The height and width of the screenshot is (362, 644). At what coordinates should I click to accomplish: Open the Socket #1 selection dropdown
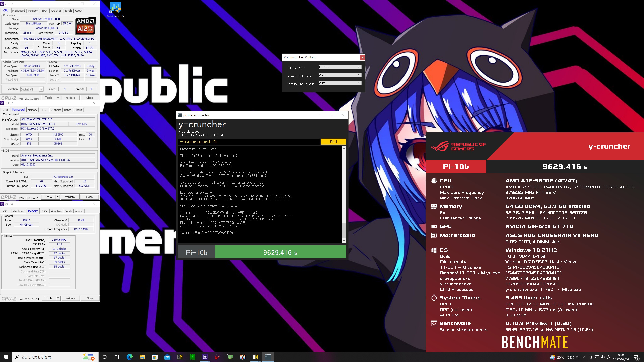point(32,89)
